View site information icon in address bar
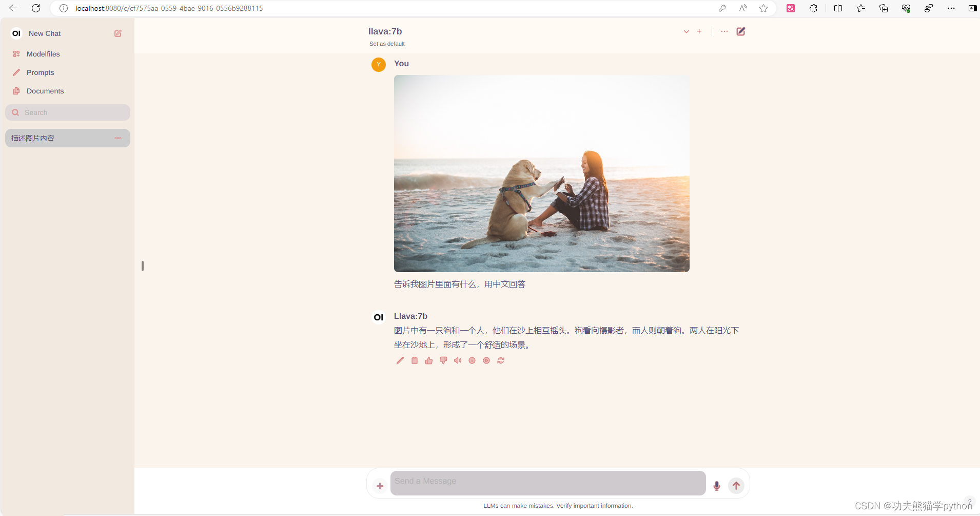Image resolution: width=980 pixels, height=516 pixels. (x=64, y=8)
